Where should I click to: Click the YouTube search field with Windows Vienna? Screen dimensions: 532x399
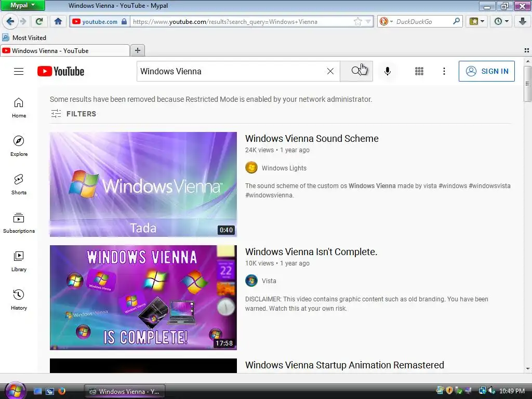pyautogui.click(x=231, y=71)
